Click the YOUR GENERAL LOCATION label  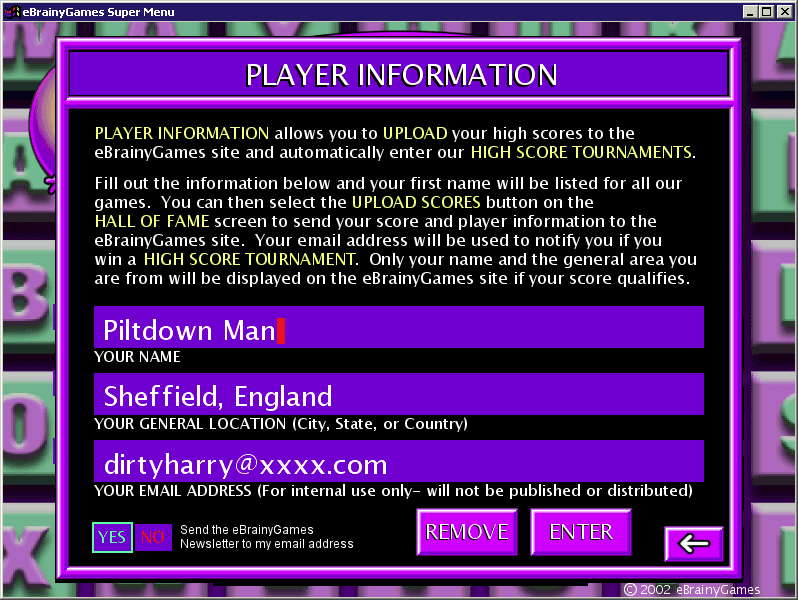tap(281, 424)
